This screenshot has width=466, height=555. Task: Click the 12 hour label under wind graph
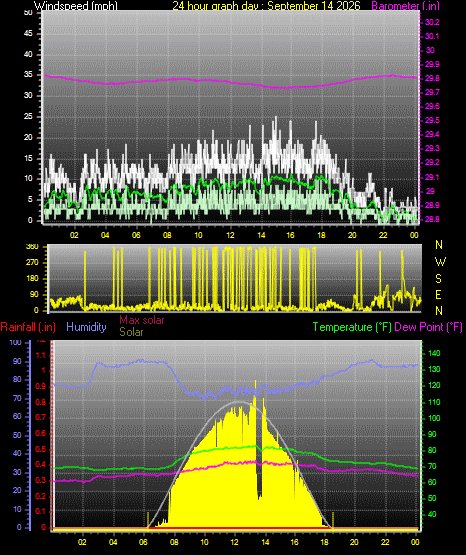coord(230,235)
